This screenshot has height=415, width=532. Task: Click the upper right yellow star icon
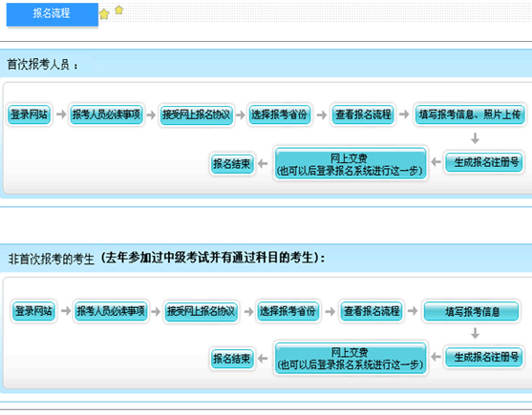[x=118, y=10]
